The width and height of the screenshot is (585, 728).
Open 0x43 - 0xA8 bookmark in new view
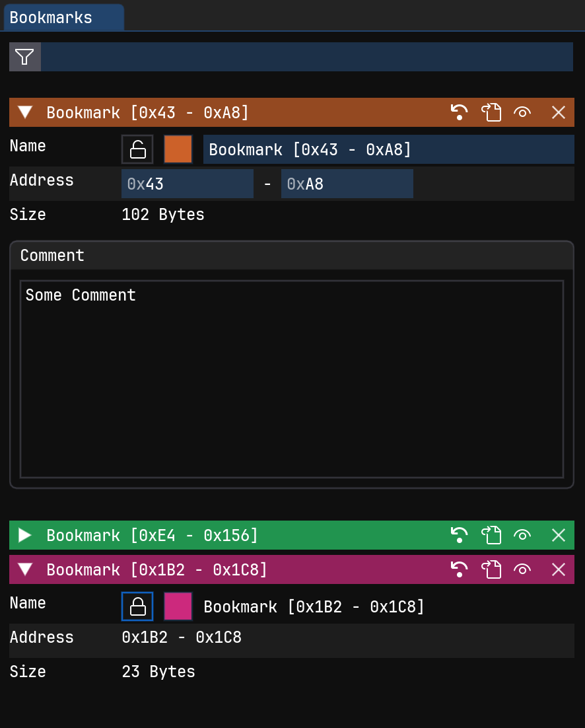pyautogui.click(x=491, y=112)
